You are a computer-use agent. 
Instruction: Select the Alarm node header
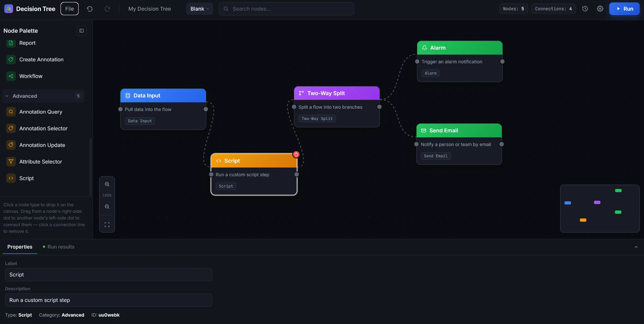(460, 48)
